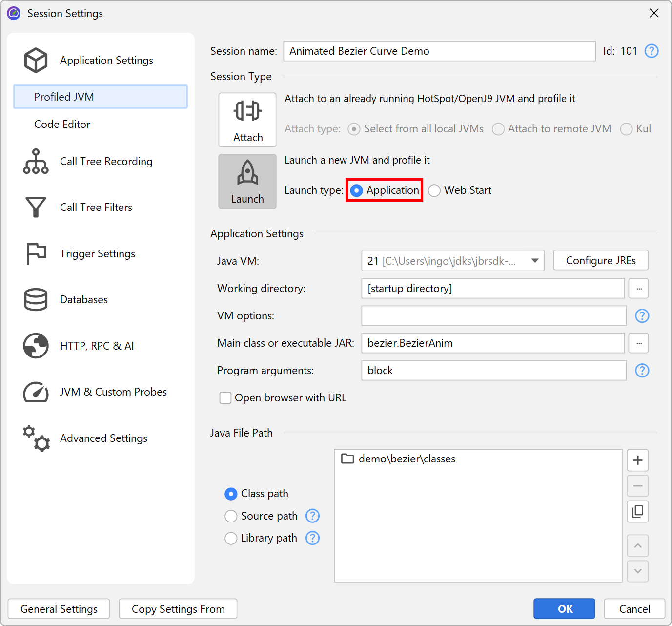Viewport: 672px width, 626px height.
Task: Open the Trigger Settings flag section
Action: tap(97, 253)
